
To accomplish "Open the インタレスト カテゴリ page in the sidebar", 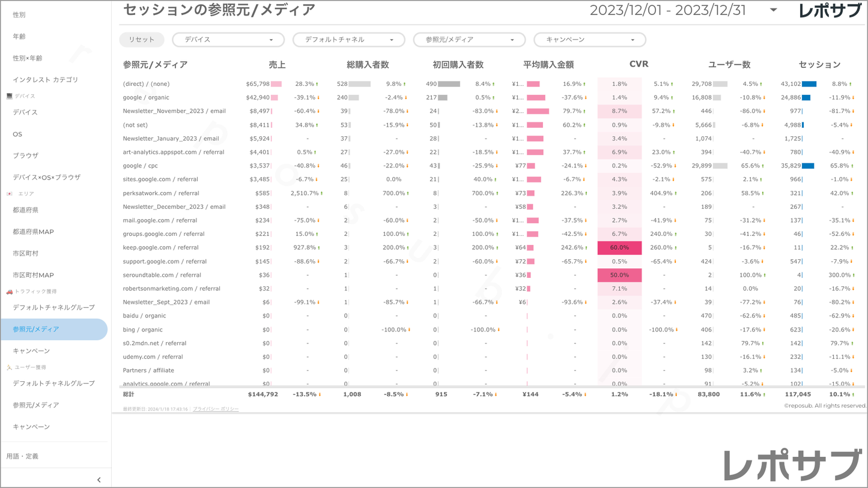I will pos(46,80).
